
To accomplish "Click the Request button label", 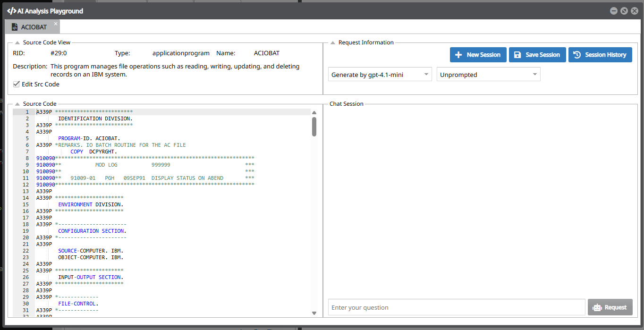I will [616, 307].
